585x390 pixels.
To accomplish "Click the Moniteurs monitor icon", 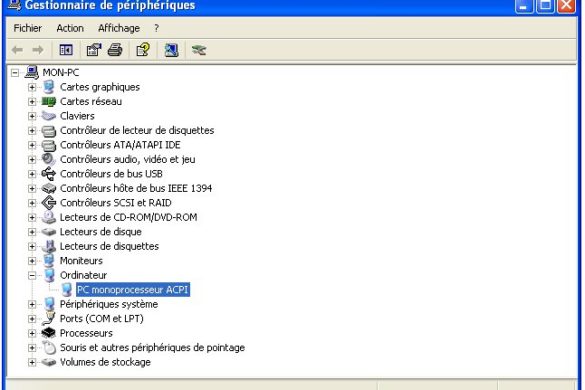I will 49,260.
